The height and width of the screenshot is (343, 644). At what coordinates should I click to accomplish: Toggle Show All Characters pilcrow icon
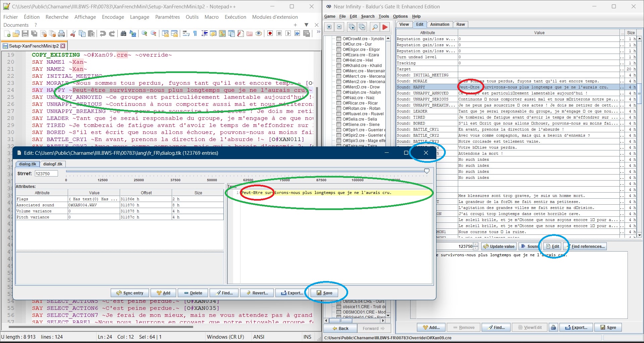[195, 33]
